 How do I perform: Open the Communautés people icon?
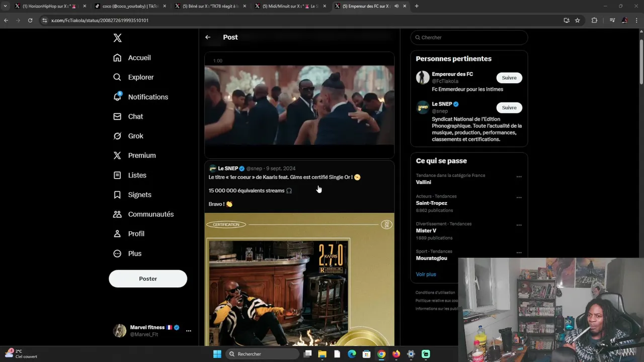click(x=117, y=214)
